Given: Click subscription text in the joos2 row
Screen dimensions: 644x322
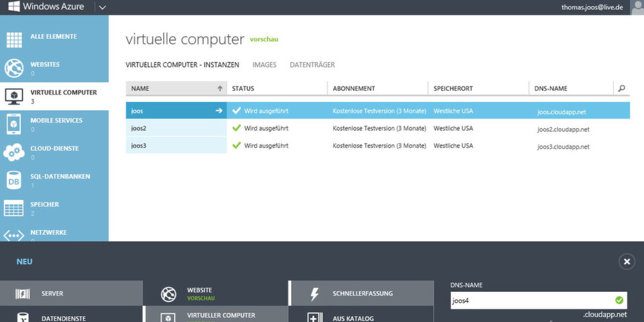Looking at the screenshot, I should click(x=380, y=128).
